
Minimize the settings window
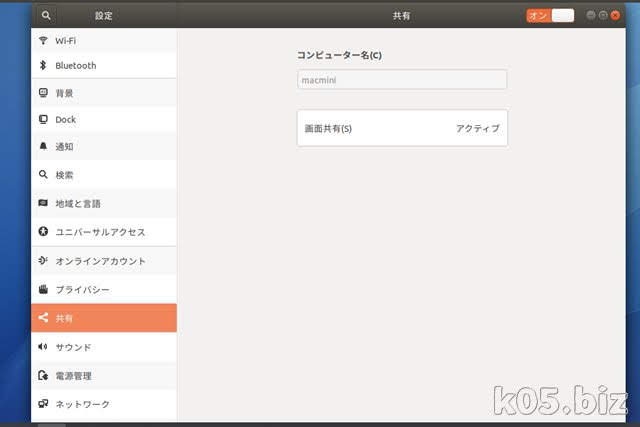(x=591, y=15)
